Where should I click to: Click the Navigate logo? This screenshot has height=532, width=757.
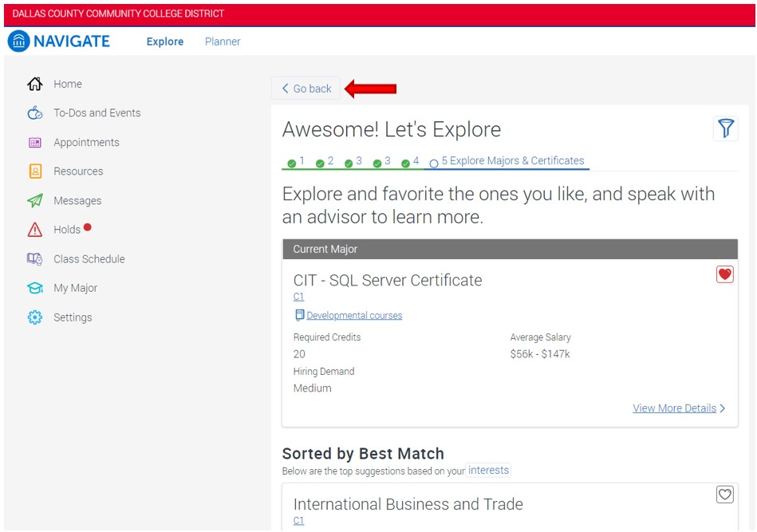tap(59, 41)
